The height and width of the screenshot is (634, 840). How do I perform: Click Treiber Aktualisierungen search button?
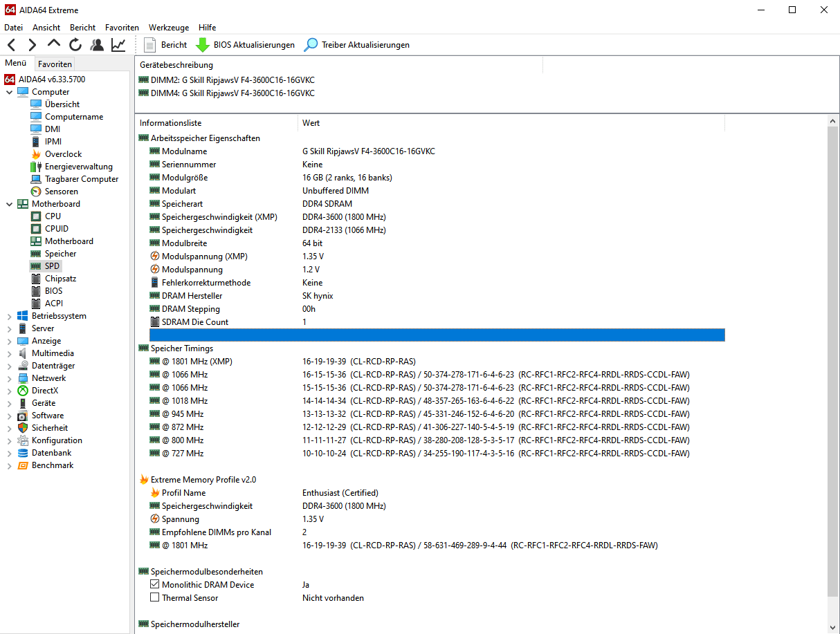pos(357,45)
